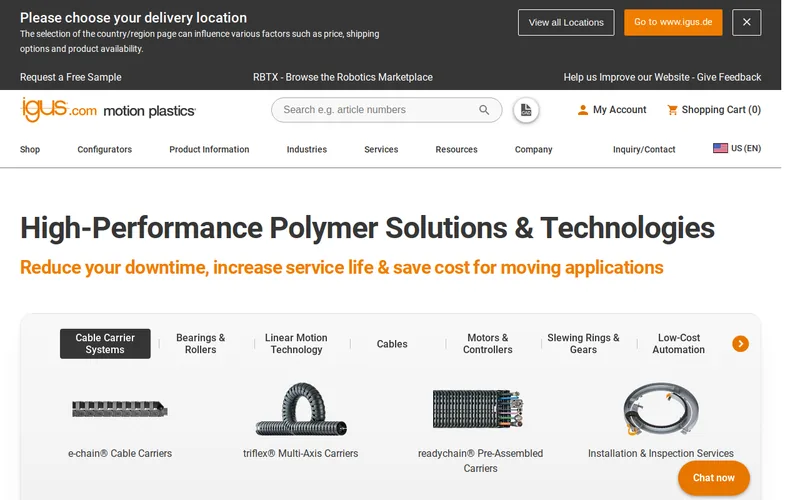Click triflex® Multi-Axis Carriers label

(301, 454)
